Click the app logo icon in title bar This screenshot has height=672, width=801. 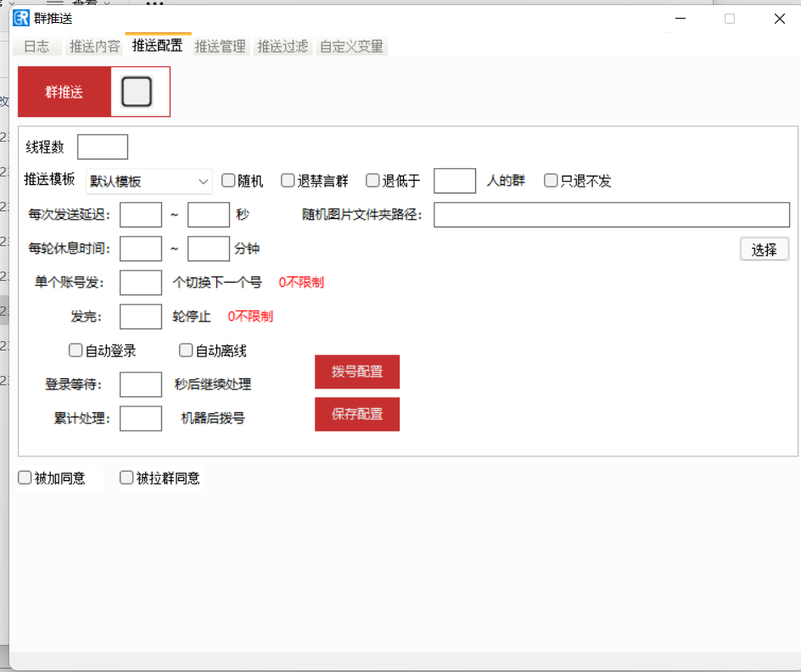click(x=21, y=19)
